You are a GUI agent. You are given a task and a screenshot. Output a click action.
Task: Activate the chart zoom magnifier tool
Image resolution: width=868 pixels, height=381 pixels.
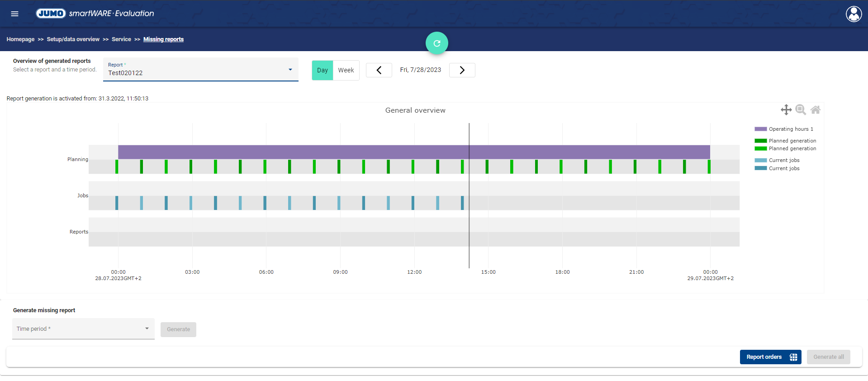(x=800, y=110)
